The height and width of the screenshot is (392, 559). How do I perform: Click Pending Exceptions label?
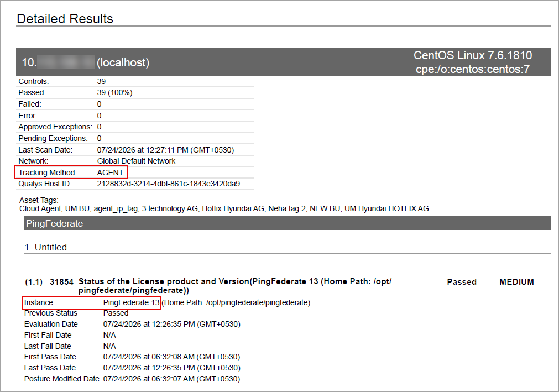click(x=53, y=138)
